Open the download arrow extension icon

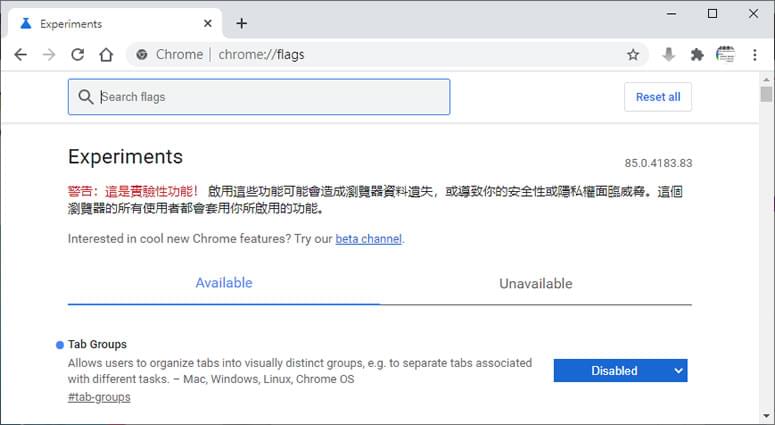pos(669,54)
